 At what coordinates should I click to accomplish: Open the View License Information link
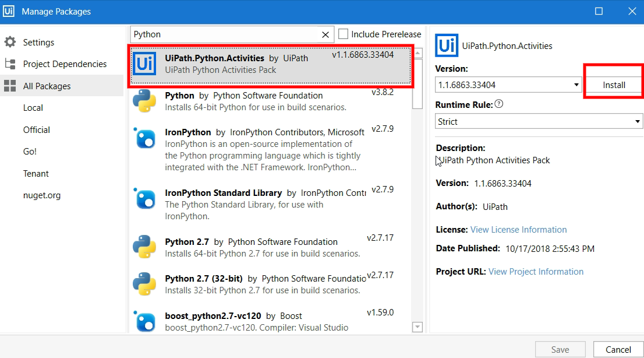coord(518,230)
